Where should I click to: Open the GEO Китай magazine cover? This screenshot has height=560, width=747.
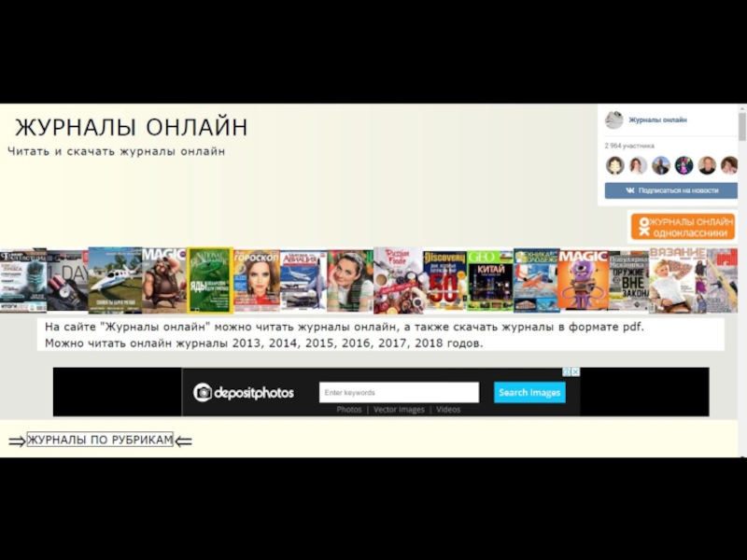(x=489, y=280)
